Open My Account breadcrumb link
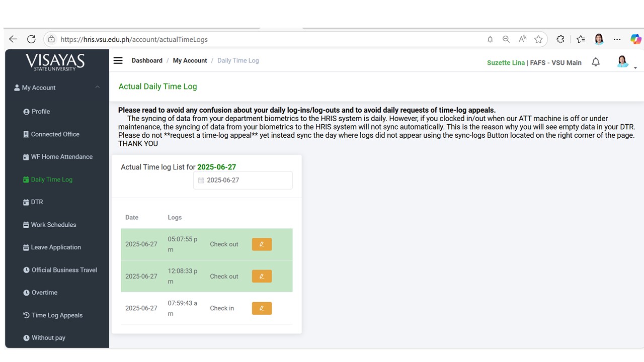644x362 pixels. pyautogui.click(x=190, y=60)
